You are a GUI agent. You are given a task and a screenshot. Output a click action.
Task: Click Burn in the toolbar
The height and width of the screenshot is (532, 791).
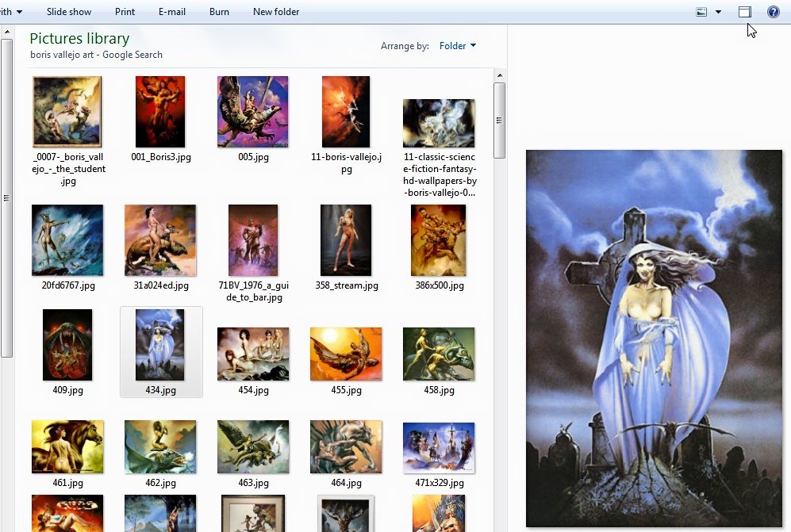(x=219, y=12)
